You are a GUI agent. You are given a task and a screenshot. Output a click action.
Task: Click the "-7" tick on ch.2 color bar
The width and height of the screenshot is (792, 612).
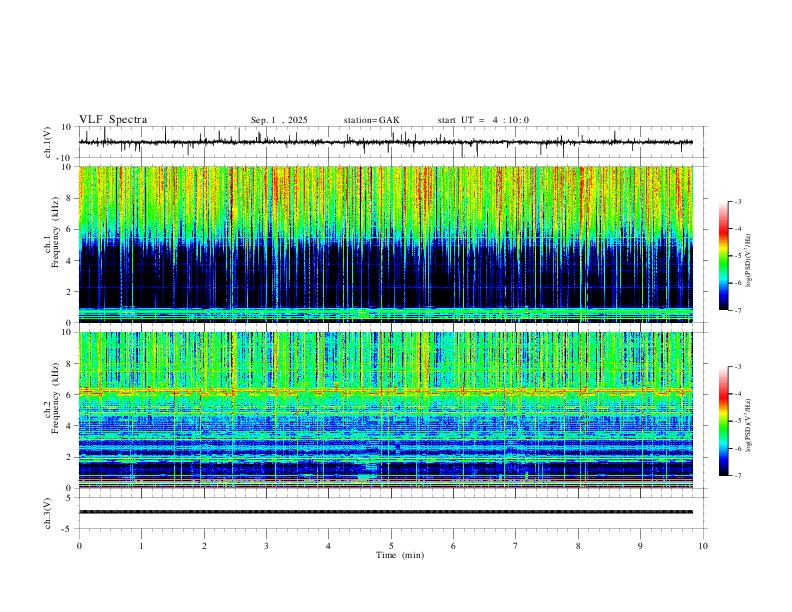[x=738, y=476]
